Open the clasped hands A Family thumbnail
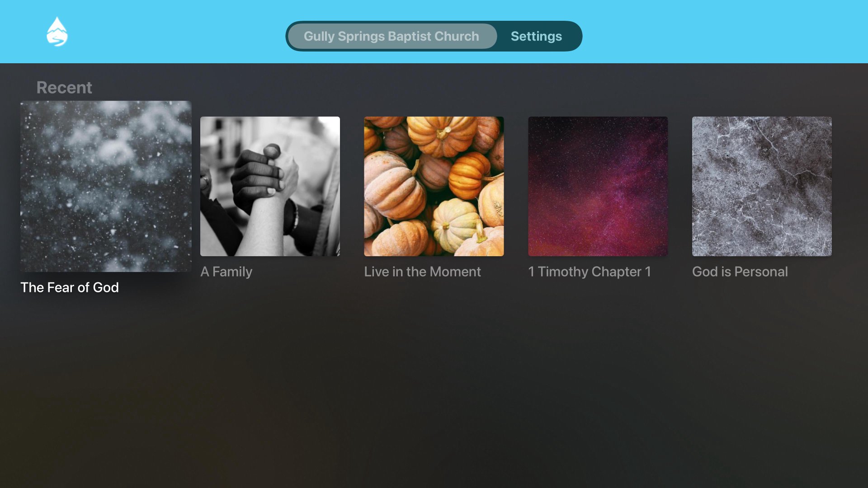 click(270, 186)
